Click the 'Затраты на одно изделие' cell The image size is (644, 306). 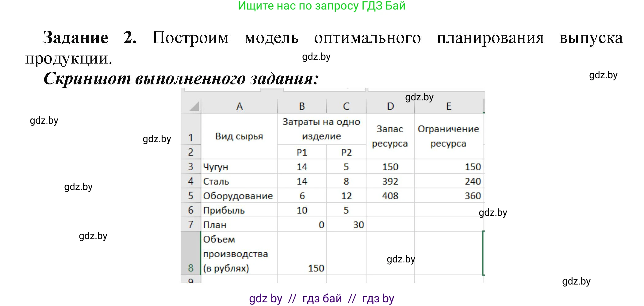(322, 129)
